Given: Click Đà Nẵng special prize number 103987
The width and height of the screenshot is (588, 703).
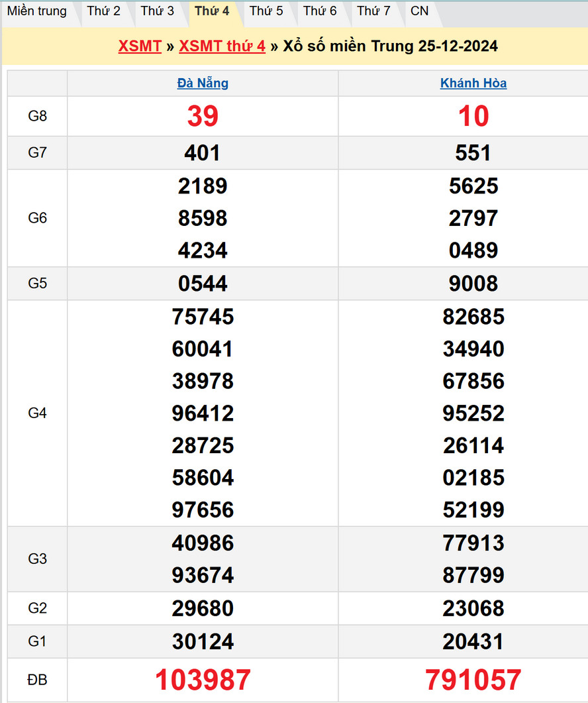Looking at the screenshot, I should [203, 680].
